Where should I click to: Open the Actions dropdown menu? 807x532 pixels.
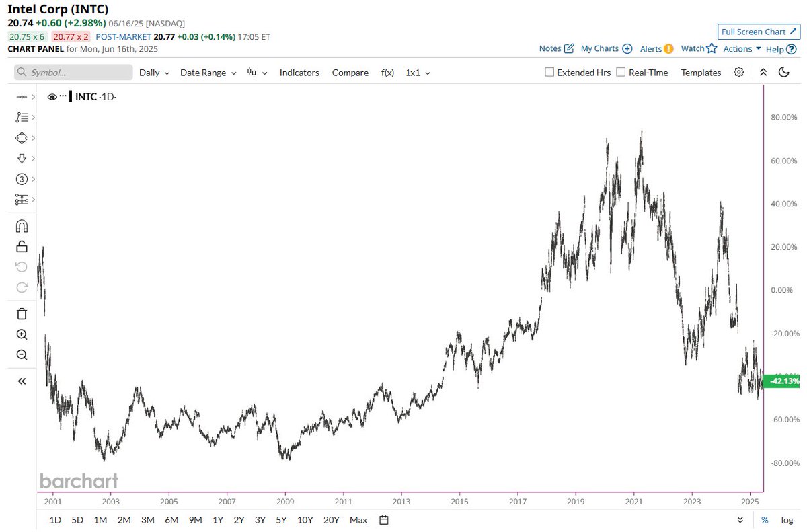pos(742,49)
